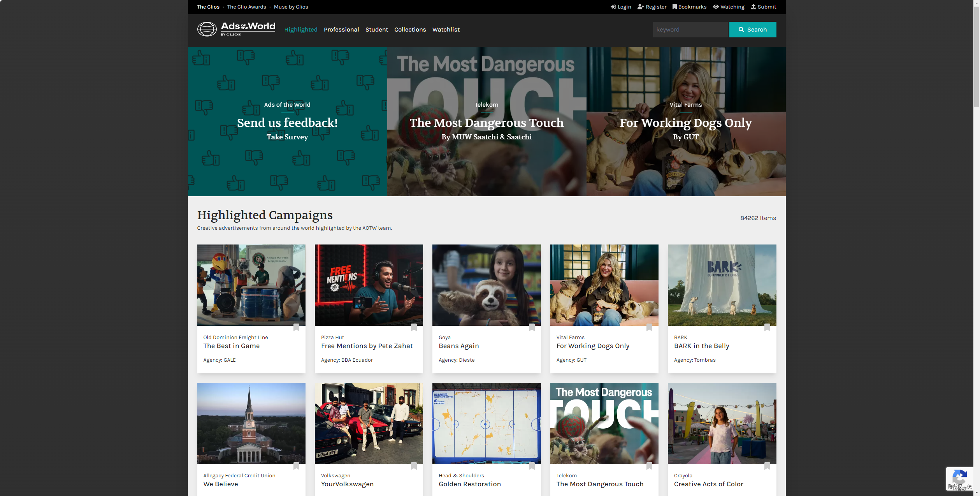Toggle bookmark on For Working Dogs Only card
The image size is (980, 496).
pyautogui.click(x=649, y=327)
